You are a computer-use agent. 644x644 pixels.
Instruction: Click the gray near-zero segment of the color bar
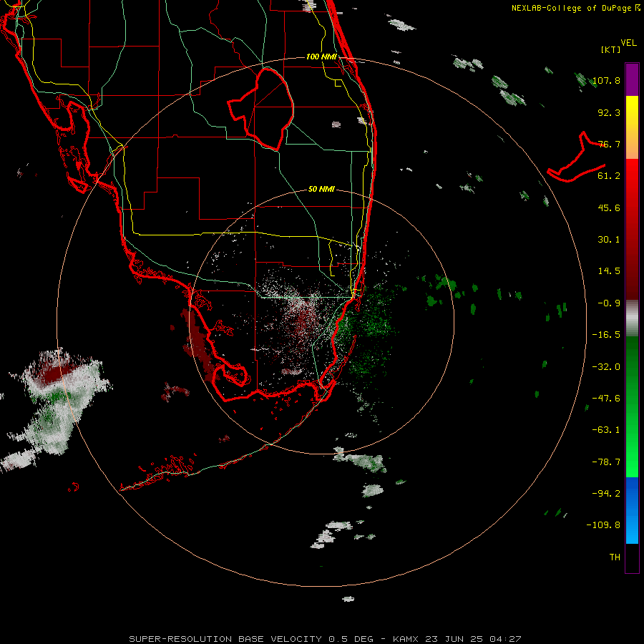tap(632, 318)
